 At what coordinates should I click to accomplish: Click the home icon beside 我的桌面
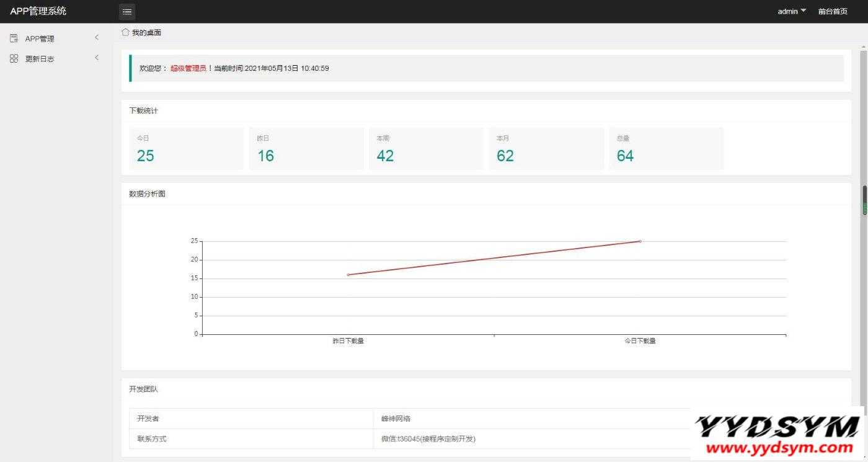click(x=125, y=32)
